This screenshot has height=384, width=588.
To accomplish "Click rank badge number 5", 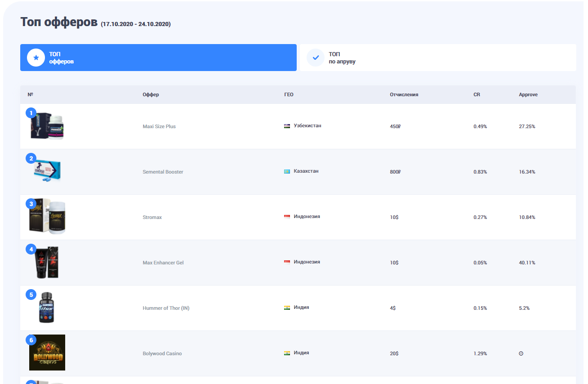I will (x=31, y=295).
